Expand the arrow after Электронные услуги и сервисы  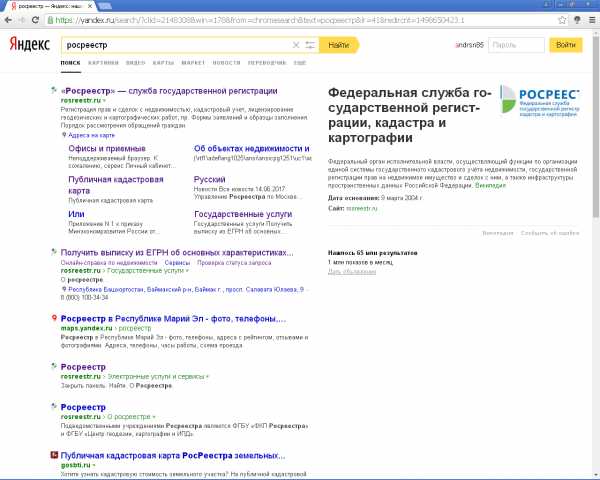(x=207, y=377)
